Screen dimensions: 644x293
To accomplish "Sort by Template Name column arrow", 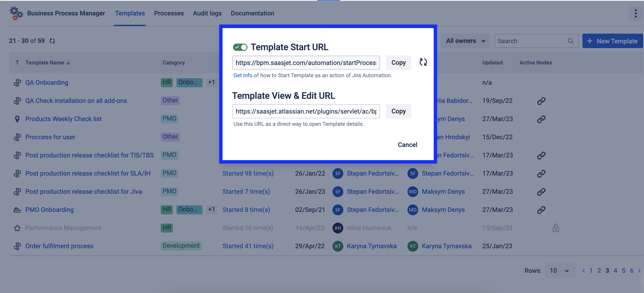I will (x=69, y=63).
